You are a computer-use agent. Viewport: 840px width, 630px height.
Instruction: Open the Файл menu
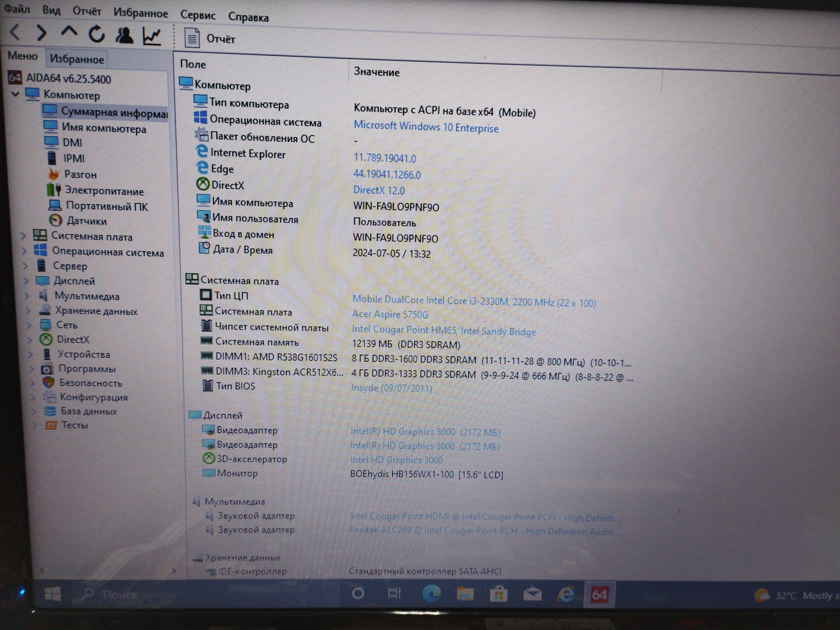tap(17, 8)
